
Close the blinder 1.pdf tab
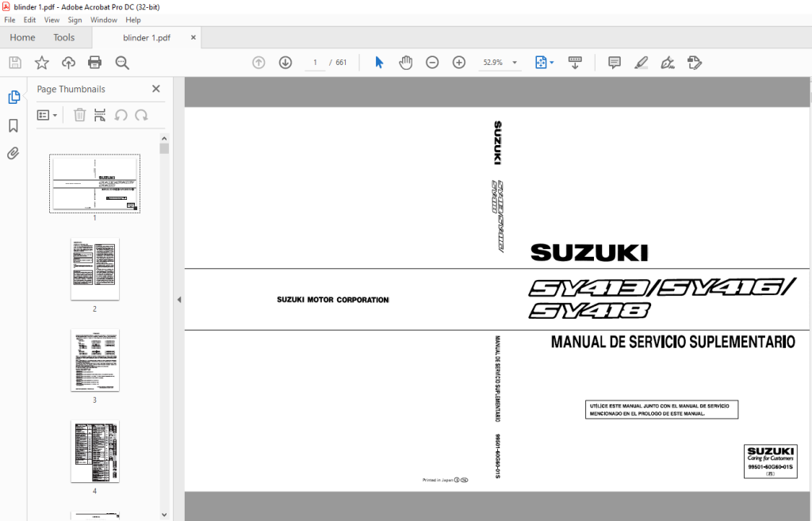click(x=193, y=37)
